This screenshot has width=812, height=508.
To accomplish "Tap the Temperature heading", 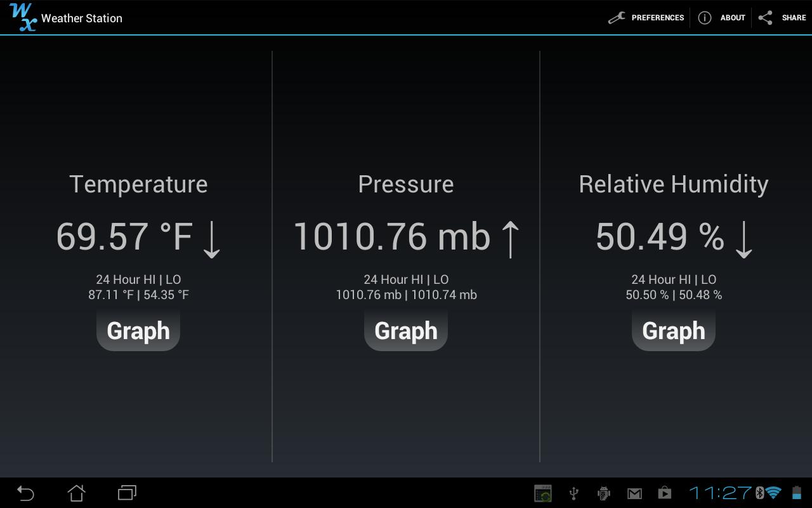I will pyautogui.click(x=138, y=184).
